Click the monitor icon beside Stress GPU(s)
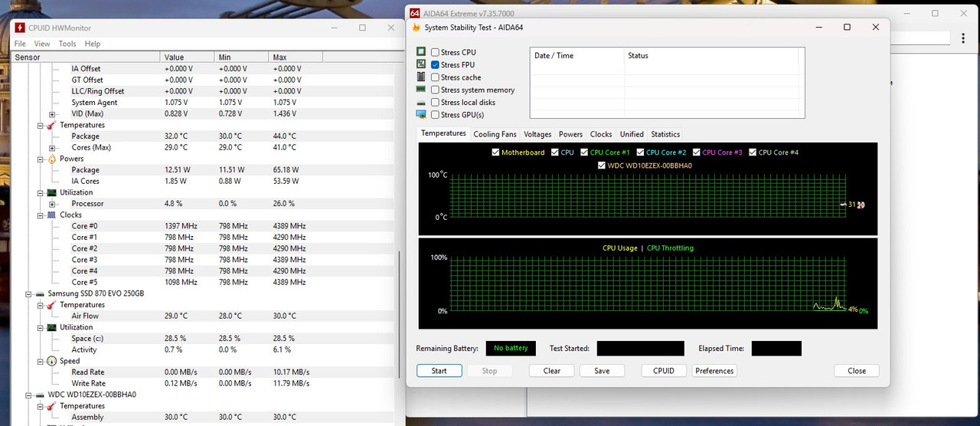The height and width of the screenshot is (426, 980). [x=421, y=114]
